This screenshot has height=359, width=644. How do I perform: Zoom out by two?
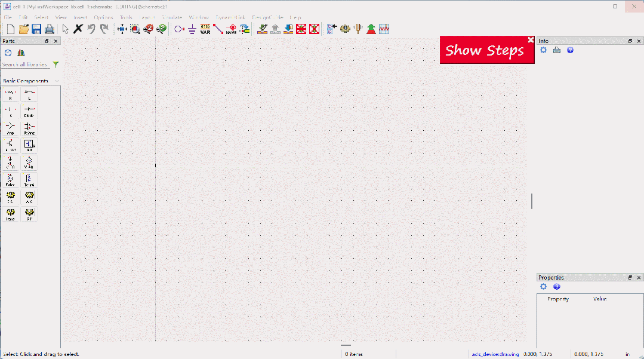point(161,29)
